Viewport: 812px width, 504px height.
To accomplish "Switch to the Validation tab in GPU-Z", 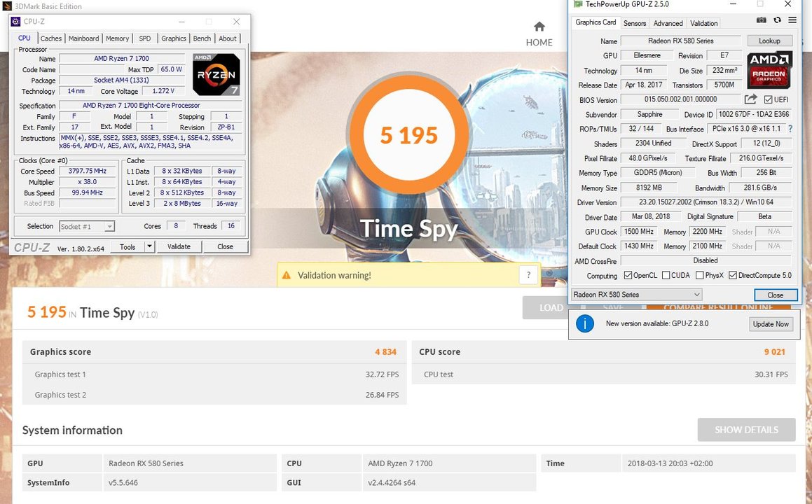I will coord(704,23).
